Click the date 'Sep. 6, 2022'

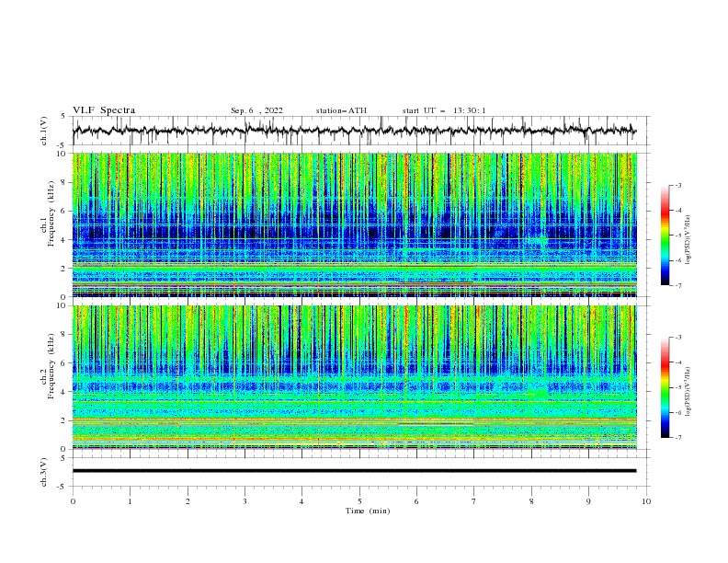click(x=256, y=110)
